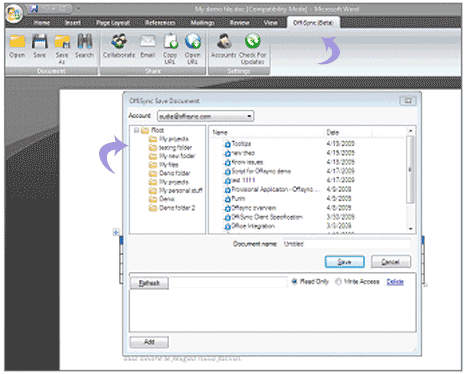Click the Tooltips document icon
Viewport: 465px width, 374px height.
coord(227,144)
